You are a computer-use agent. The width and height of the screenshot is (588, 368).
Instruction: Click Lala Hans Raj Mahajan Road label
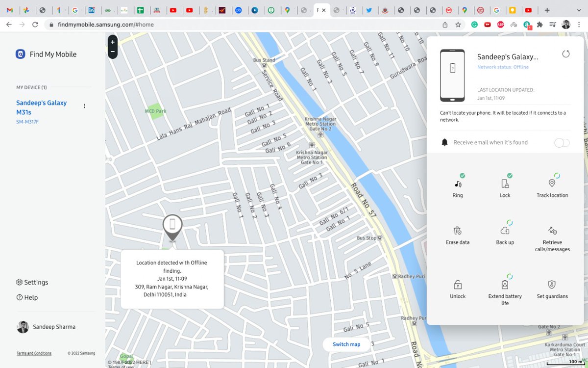[194, 125]
